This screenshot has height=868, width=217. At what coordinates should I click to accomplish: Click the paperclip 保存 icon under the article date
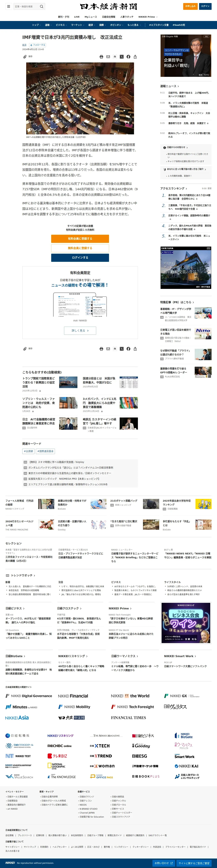(25, 57)
